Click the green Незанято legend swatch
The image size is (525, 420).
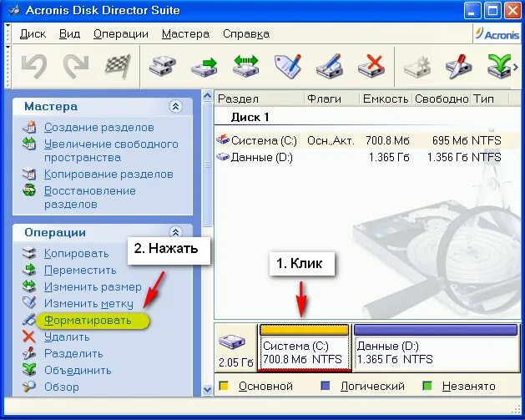[x=427, y=386]
